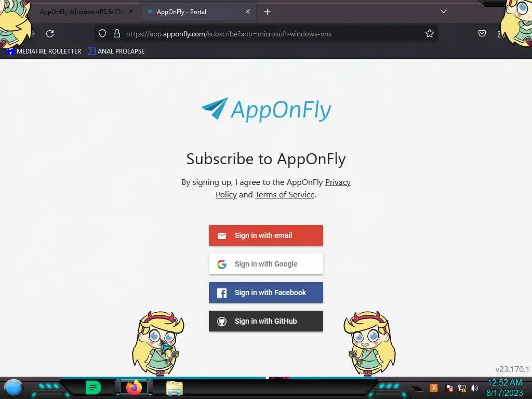Reload the page with the refresh icon
This screenshot has width=532, height=399.
[50, 34]
